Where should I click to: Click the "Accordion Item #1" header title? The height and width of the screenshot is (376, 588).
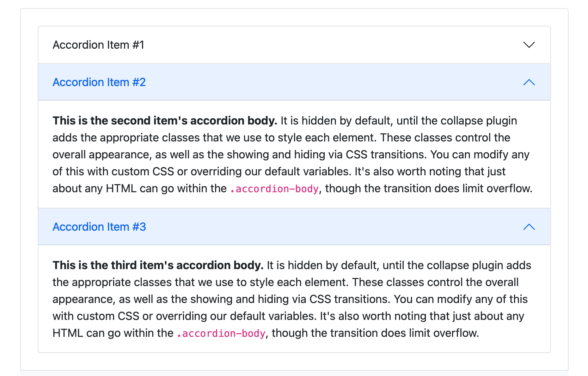[98, 45]
